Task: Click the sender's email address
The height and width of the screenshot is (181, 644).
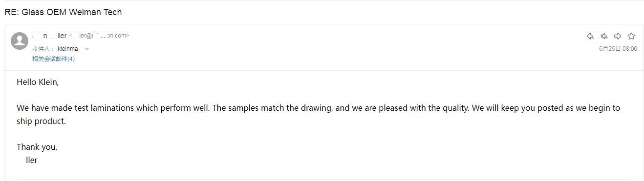Action: pos(99,36)
